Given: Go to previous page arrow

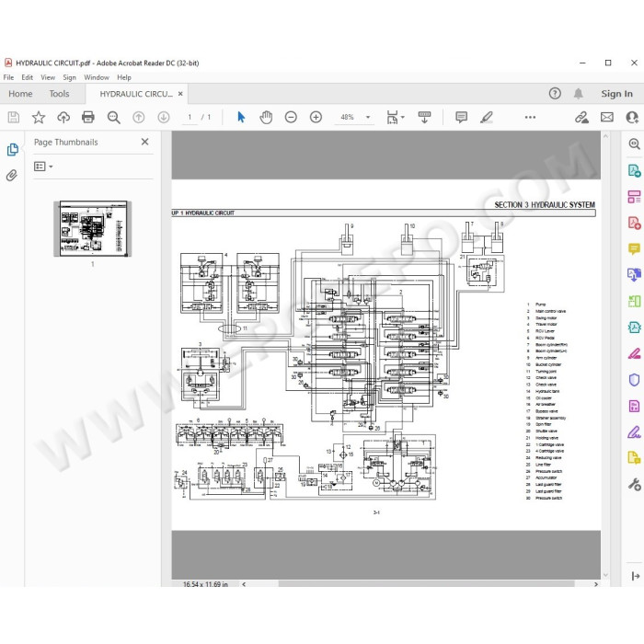Looking at the screenshot, I should point(138,118).
